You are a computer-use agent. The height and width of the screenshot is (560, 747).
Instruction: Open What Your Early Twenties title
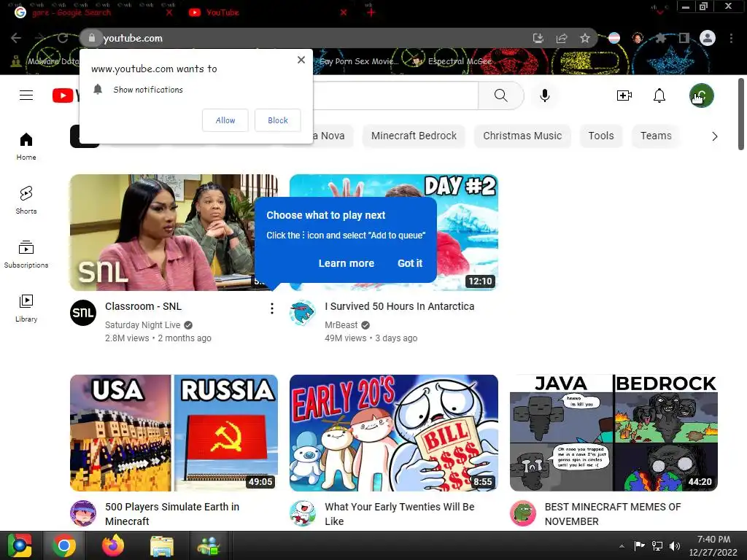[x=400, y=514]
